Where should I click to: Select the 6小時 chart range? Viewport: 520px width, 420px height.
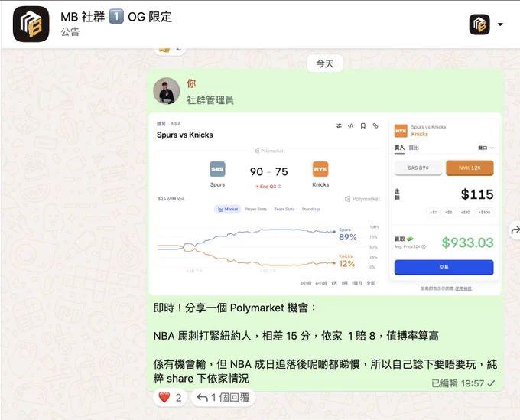(321, 283)
